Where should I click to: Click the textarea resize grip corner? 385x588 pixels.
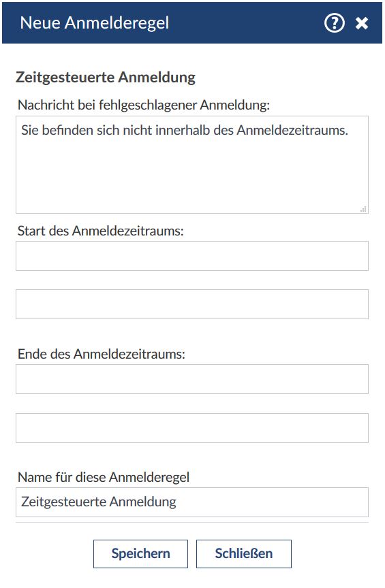363,209
